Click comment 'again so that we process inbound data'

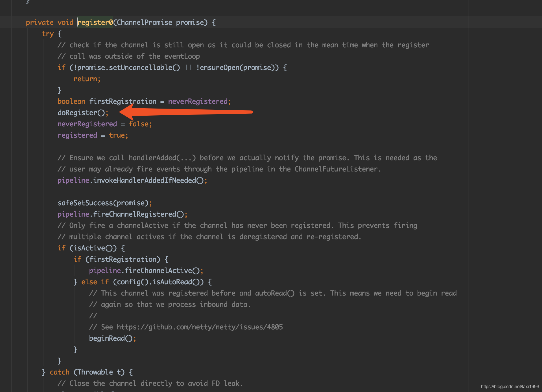click(170, 305)
